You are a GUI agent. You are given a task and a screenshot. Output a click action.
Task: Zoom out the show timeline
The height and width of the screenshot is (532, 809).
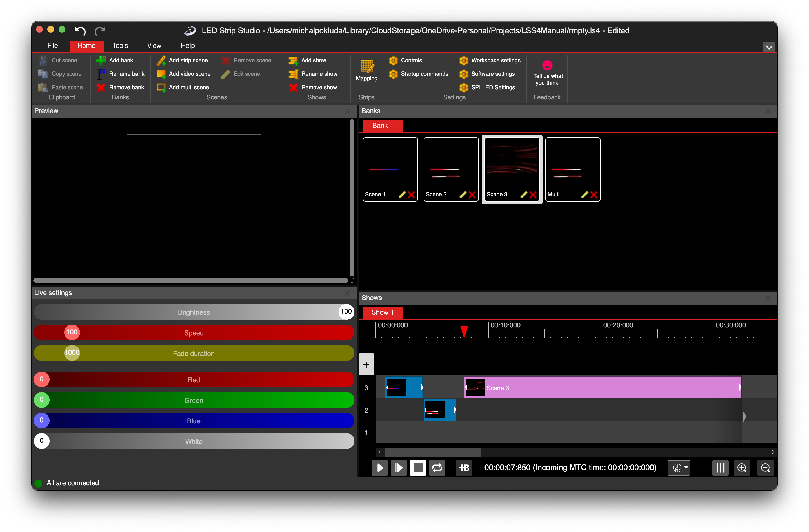click(x=766, y=468)
